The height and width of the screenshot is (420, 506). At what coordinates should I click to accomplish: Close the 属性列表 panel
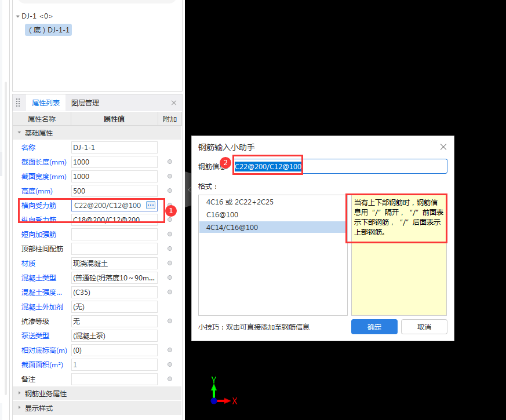pos(173,103)
